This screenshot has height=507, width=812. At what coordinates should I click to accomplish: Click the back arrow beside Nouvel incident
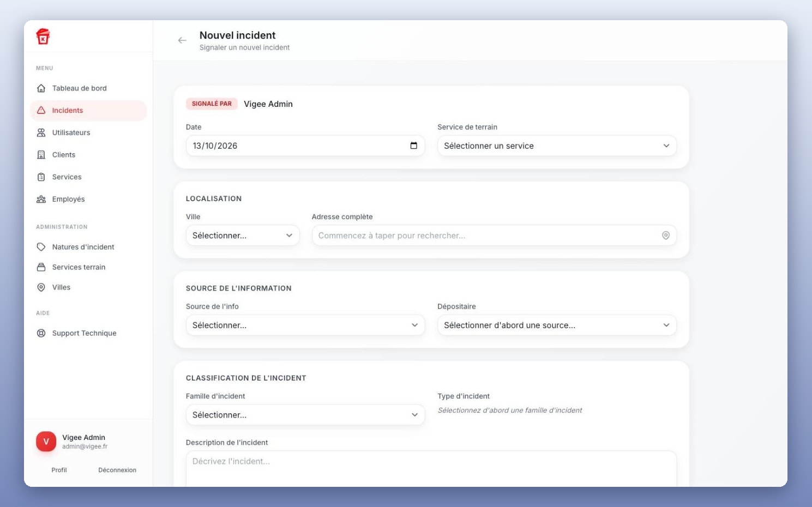click(182, 40)
